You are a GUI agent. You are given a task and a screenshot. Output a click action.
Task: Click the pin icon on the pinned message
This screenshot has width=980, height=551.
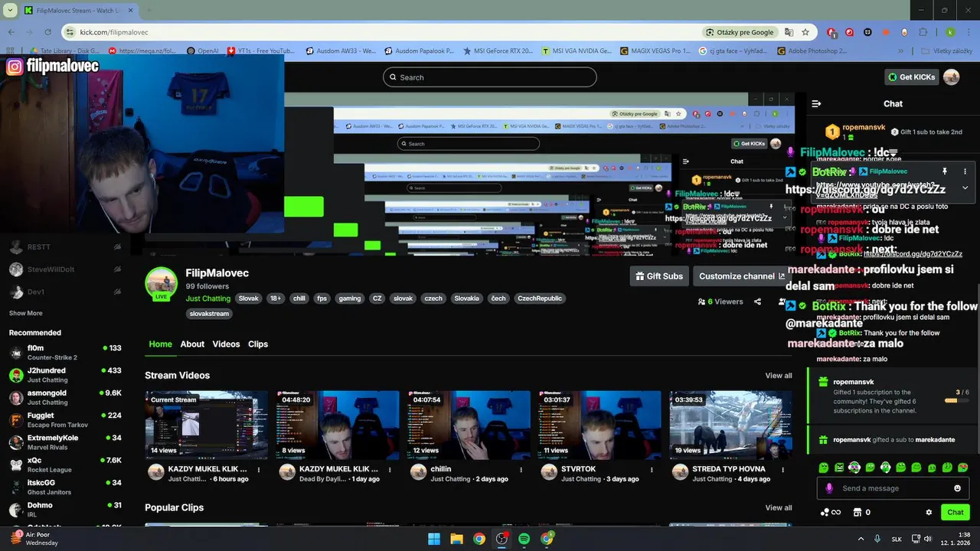[944, 171]
